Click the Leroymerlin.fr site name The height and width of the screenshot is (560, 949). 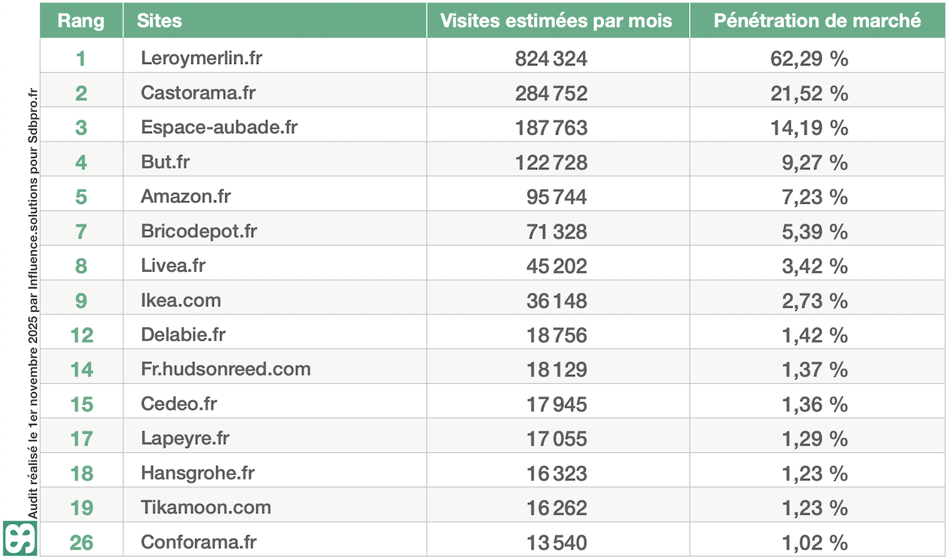click(201, 58)
